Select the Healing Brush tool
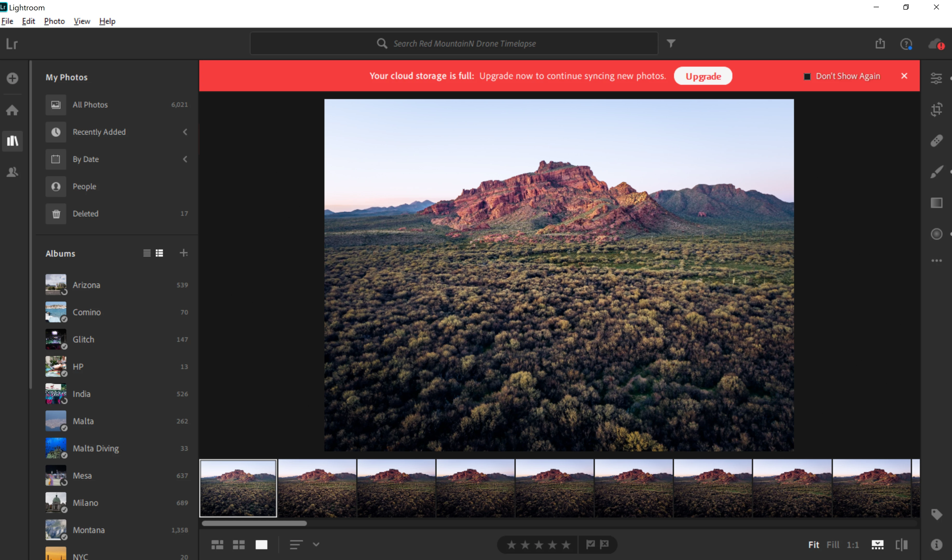This screenshot has width=952, height=560. click(x=936, y=141)
